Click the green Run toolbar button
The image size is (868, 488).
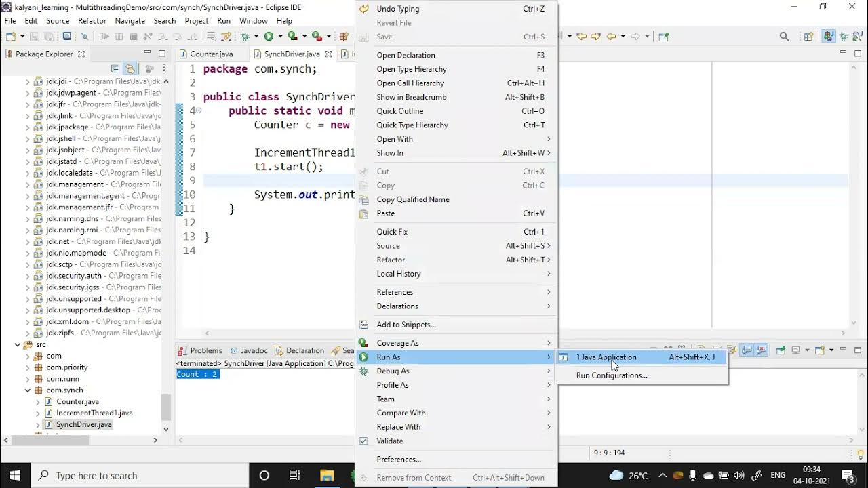point(269,37)
